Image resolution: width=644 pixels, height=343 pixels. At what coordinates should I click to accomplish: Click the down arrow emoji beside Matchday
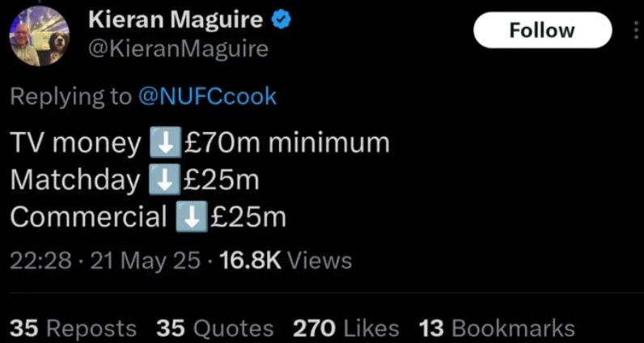tap(163, 180)
